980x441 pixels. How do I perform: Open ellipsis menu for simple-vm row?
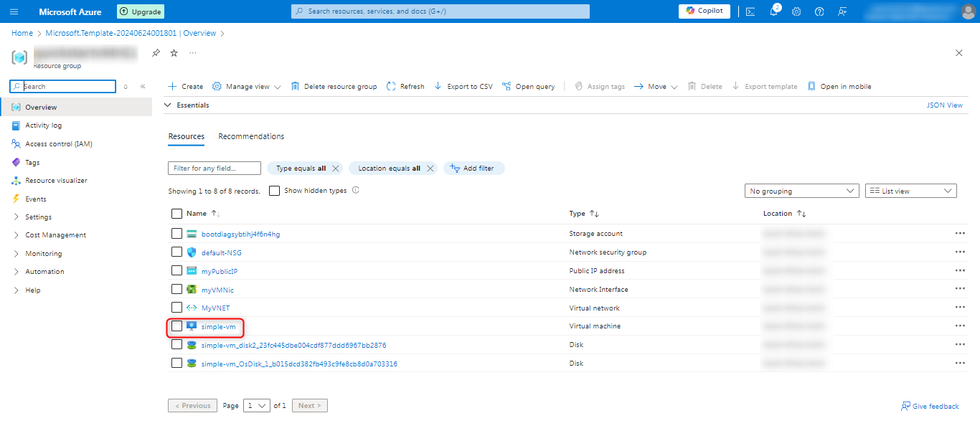click(x=960, y=326)
